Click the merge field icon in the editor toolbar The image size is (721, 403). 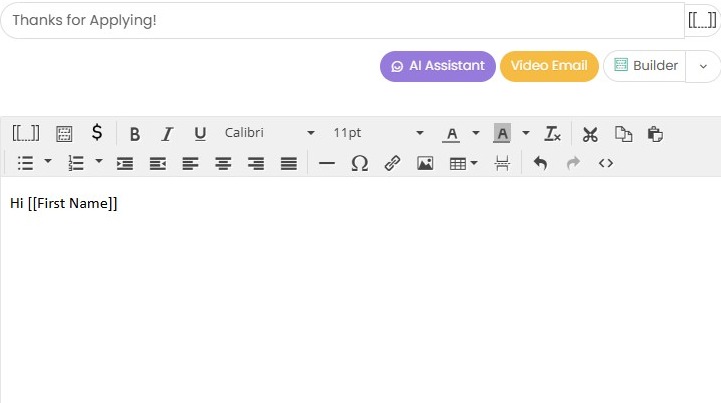(x=25, y=134)
